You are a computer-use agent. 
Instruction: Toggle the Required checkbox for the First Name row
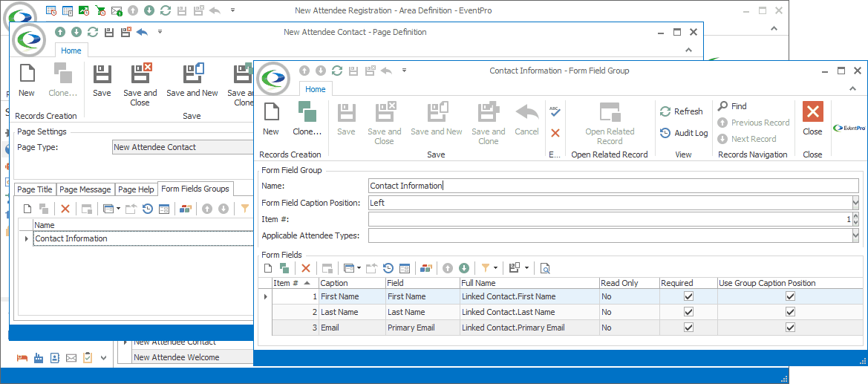click(688, 296)
